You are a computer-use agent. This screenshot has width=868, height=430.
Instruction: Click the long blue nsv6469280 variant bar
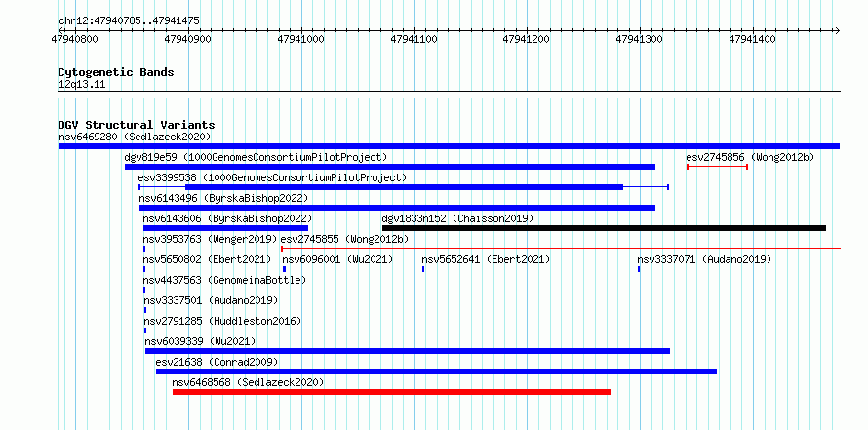click(x=449, y=146)
